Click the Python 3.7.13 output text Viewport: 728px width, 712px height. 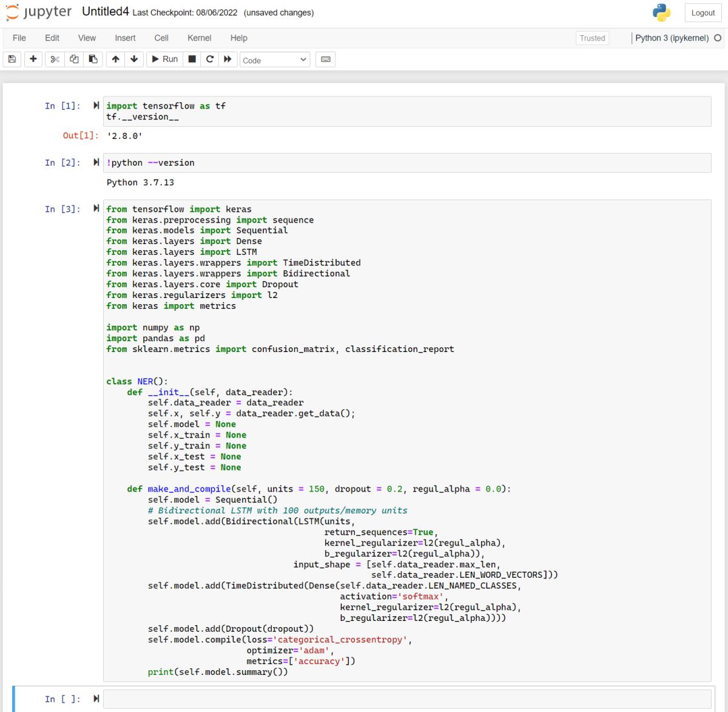point(140,182)
